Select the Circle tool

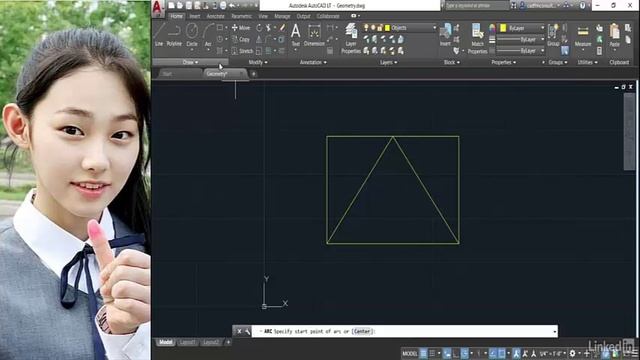(192, 35)
